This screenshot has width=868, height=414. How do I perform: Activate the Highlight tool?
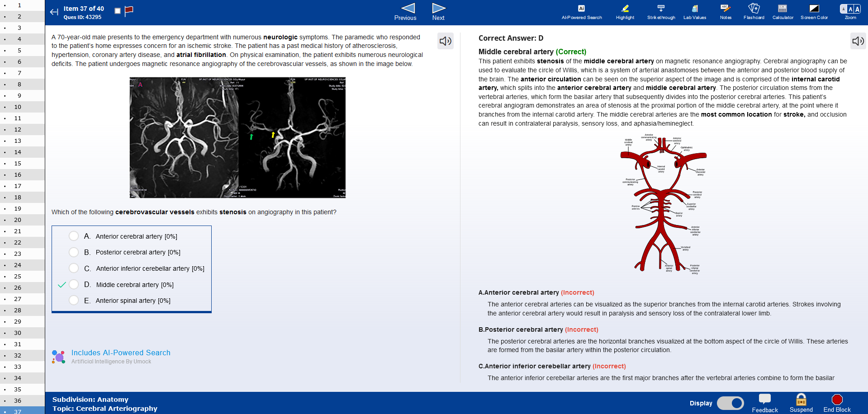tap(625, 12)
